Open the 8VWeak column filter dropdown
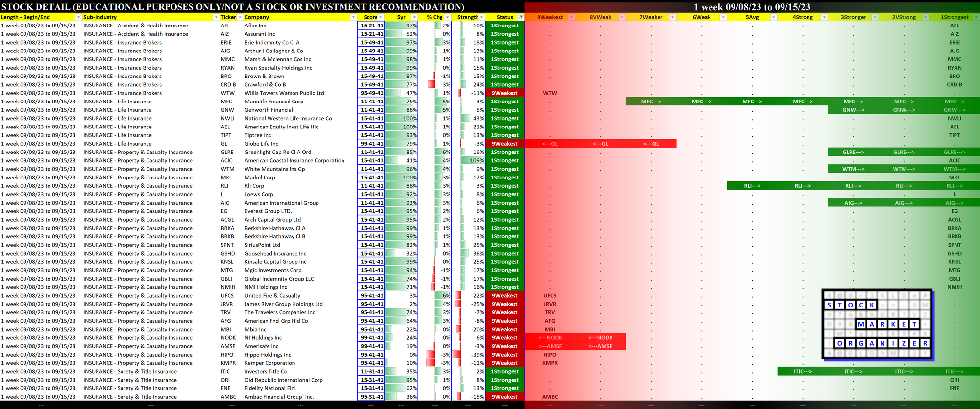Viewport: 980px width, 409px height. [x=622, y=17]
